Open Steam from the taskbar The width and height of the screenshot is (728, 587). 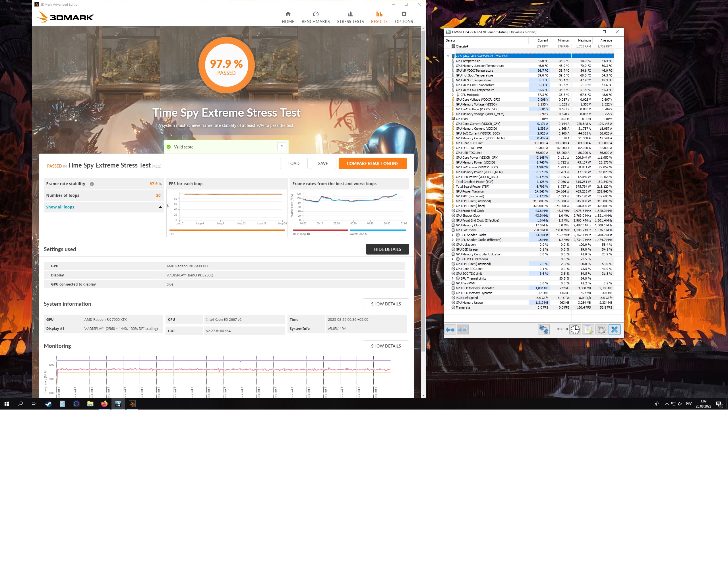coord(48,404)
